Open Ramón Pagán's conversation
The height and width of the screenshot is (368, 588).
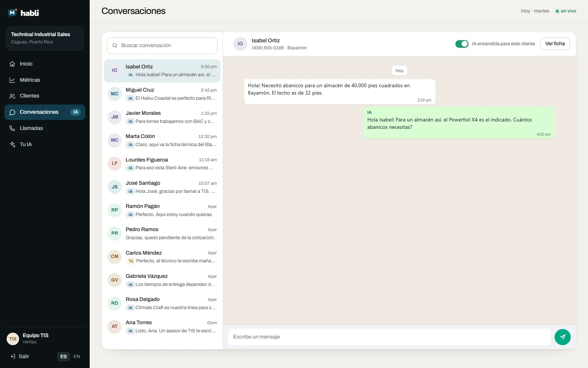[162, 210]
